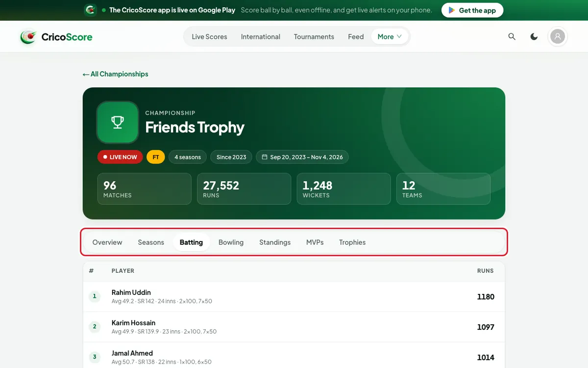Open the search magnifier icon
588x368 pixels.
512,37
